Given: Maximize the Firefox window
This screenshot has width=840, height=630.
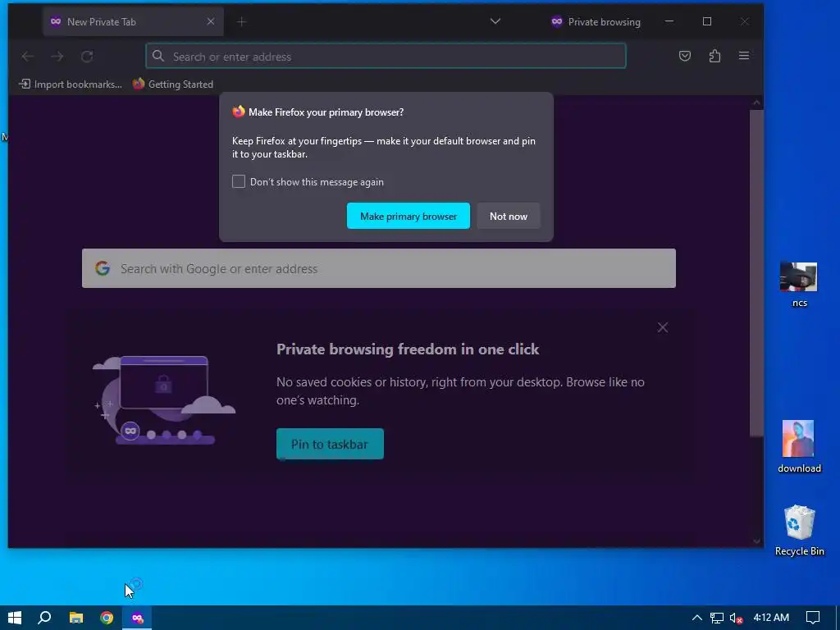Looking at the screenshot, I should tap(707, 21).
